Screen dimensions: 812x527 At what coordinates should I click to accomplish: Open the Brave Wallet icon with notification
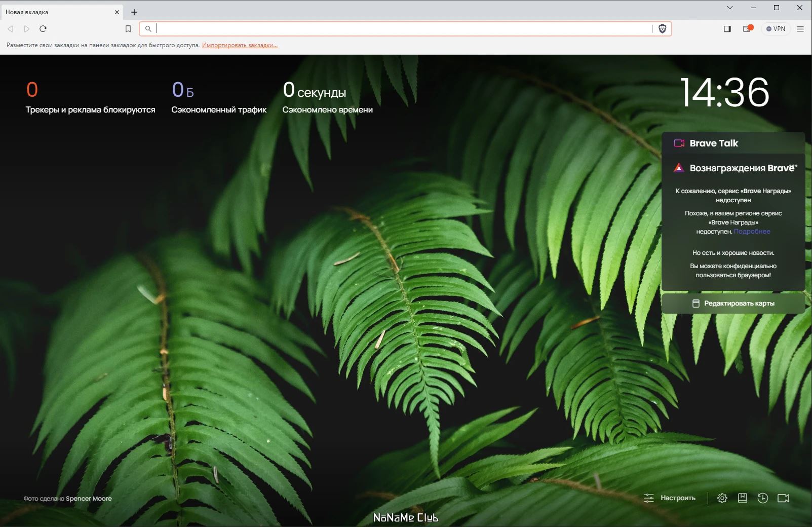(x=748, y=29)
